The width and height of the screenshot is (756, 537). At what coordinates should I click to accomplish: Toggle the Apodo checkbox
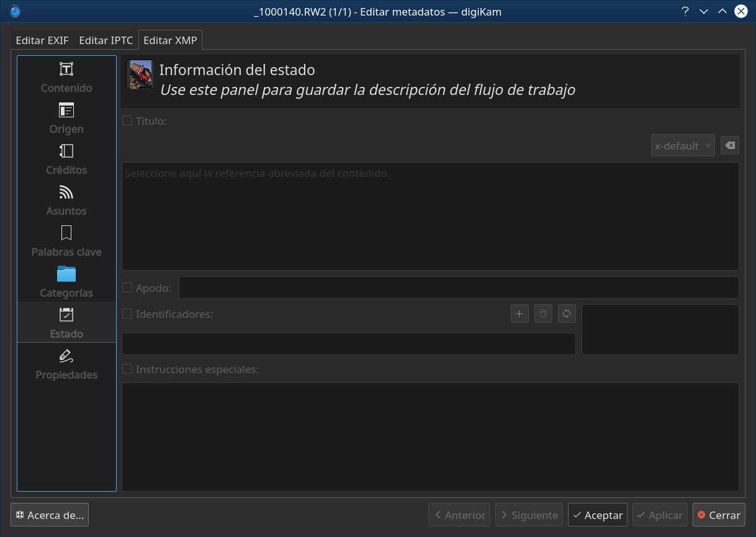coord(127,287)
